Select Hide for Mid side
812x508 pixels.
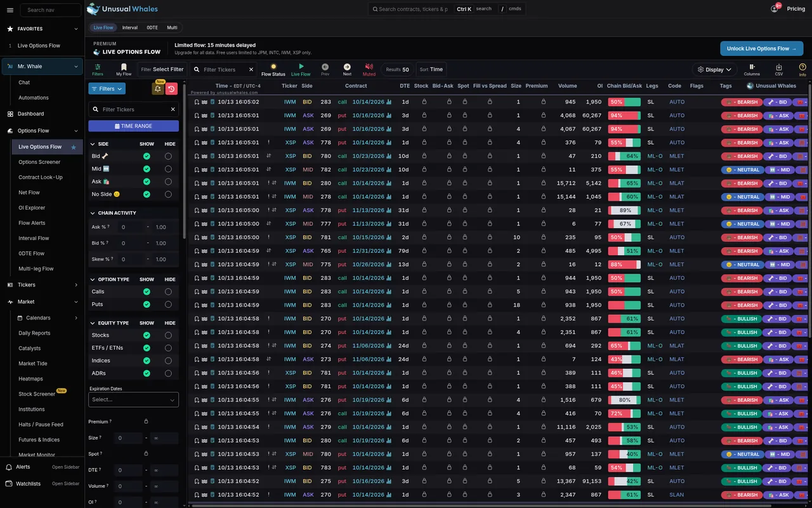click(168, 169)
